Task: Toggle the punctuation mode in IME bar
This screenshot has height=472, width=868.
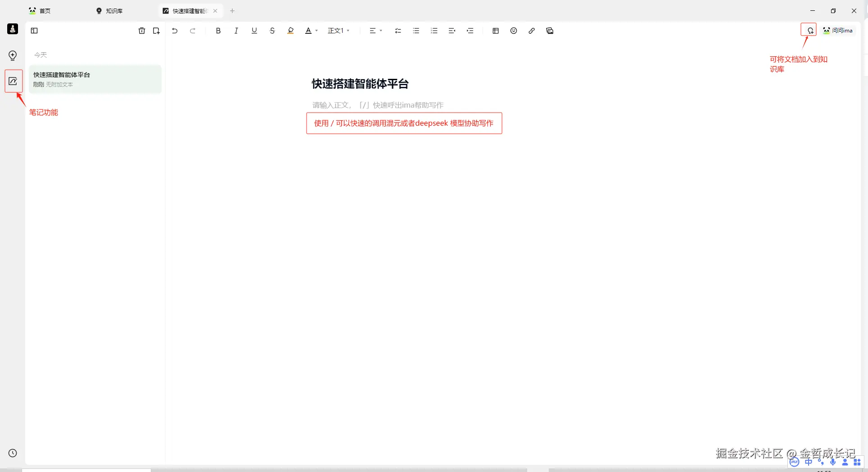Action: 821,462
